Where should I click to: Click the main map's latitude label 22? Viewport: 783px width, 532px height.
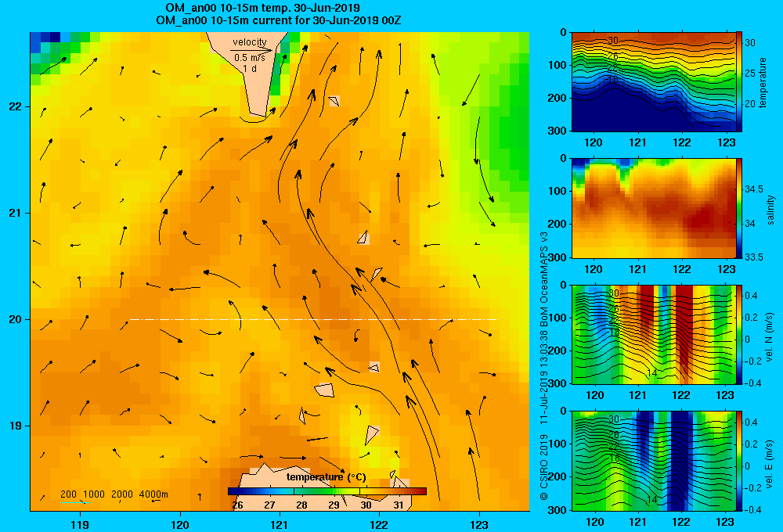click(x=15, y=106)
